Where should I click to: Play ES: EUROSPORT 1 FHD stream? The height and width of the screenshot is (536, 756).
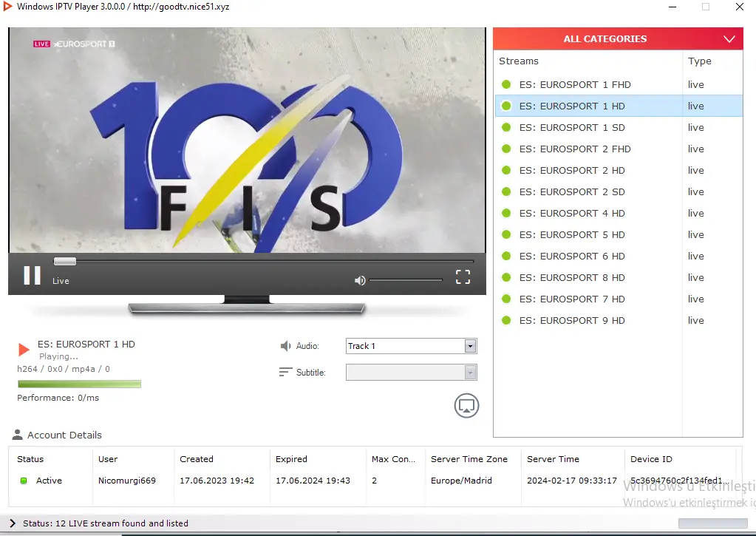pyautogui.click(x=619, y=84)
